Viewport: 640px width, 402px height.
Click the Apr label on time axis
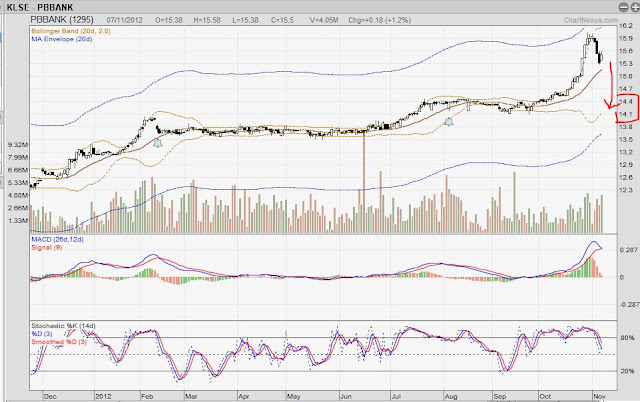coord(244,397)
